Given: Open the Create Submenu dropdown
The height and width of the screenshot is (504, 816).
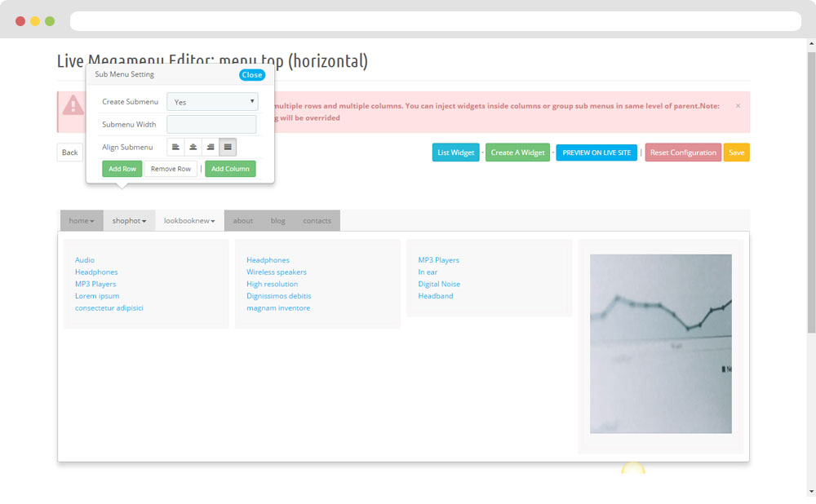Looking at the screenshot, I should tap(212, 101).
